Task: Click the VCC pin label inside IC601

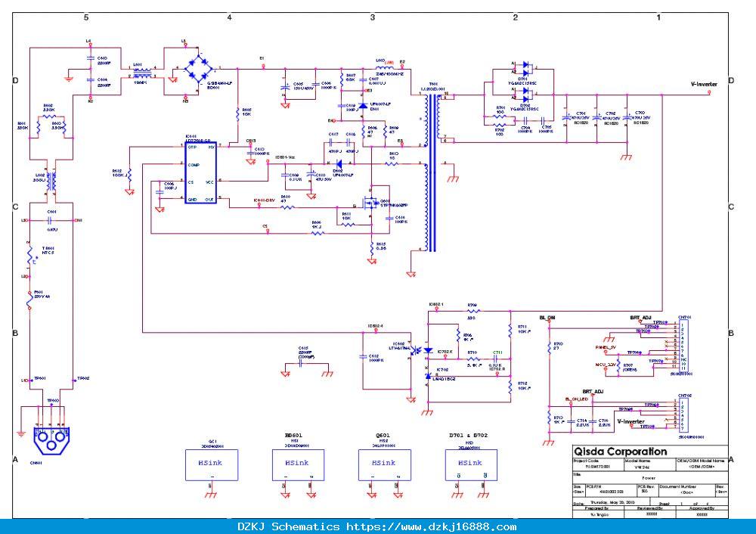Action: click(209, 182)
